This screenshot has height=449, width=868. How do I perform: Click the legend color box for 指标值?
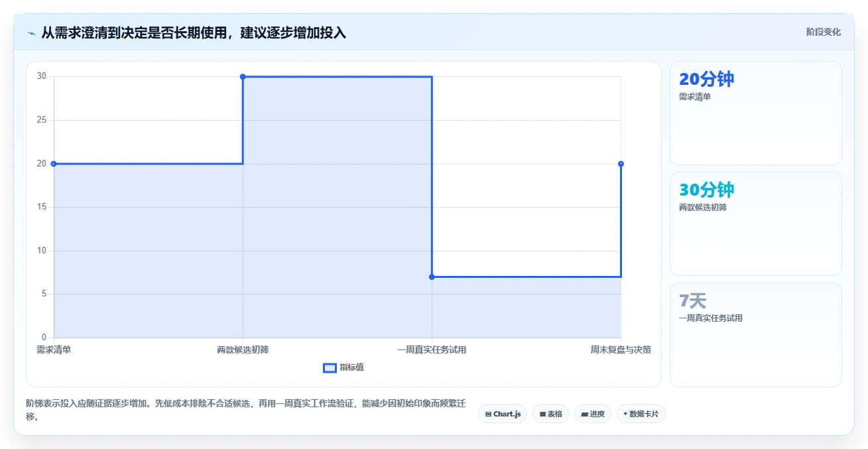click(x=330, y=368)
